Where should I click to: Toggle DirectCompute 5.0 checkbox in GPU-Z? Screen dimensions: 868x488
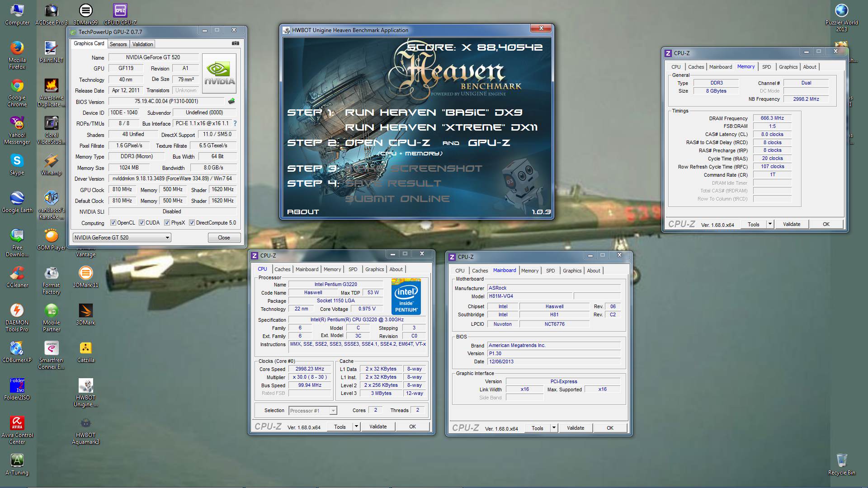tap(192, 223)
